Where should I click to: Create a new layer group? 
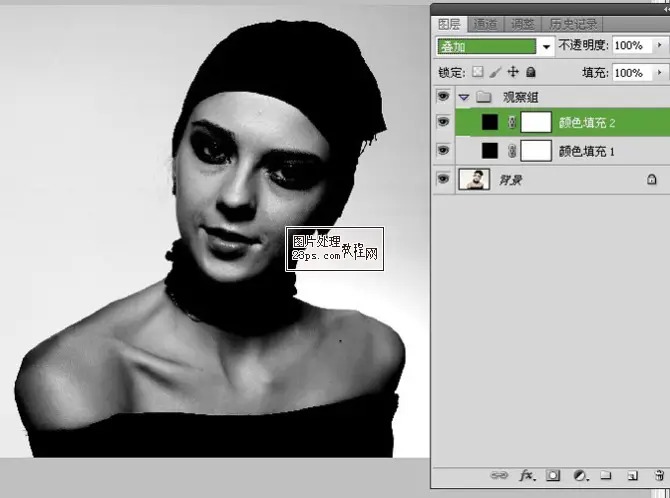(x=606, y=475)
